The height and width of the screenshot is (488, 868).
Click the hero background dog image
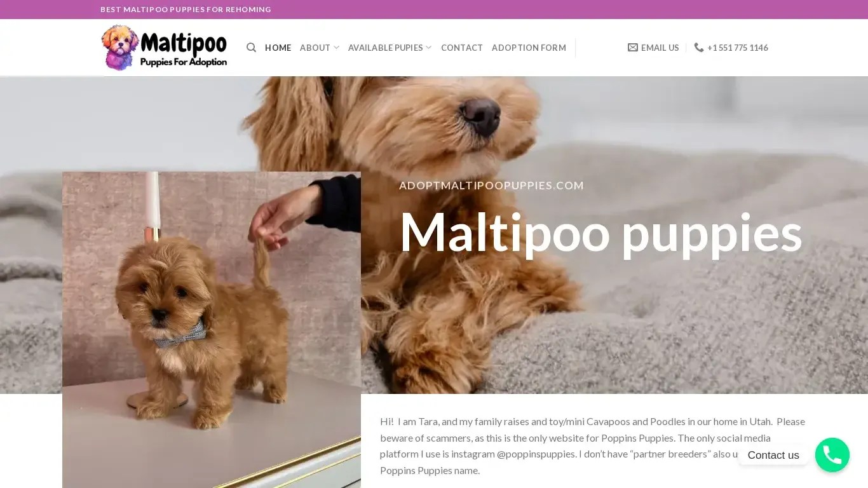610,127
